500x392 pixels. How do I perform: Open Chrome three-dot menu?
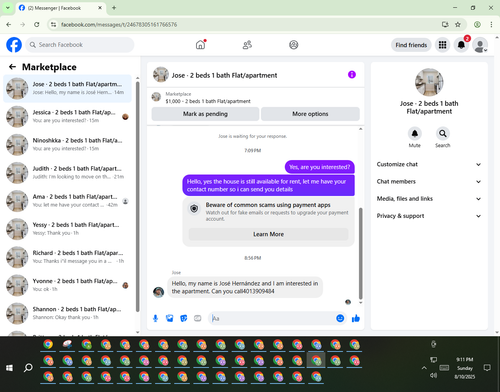[491, 24]
